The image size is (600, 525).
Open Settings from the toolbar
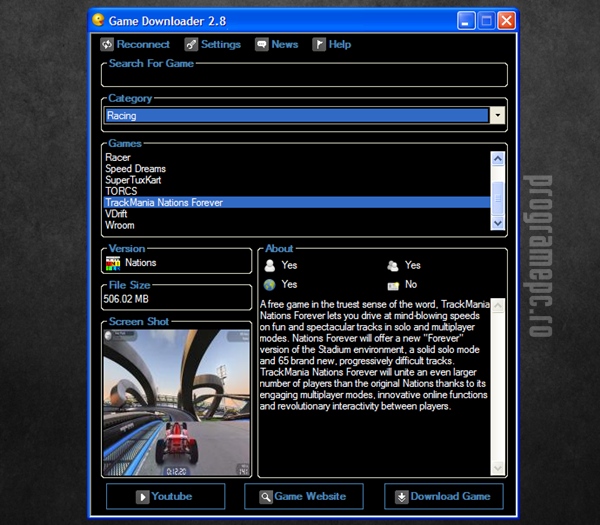coord(212,44)
